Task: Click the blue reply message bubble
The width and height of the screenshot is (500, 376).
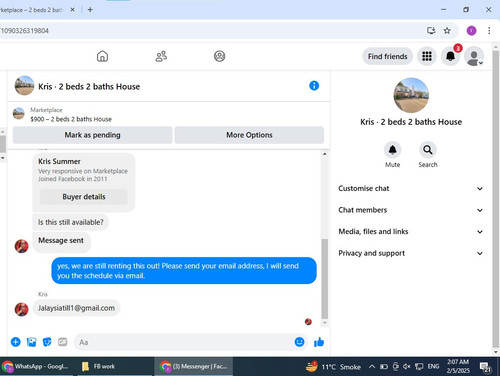Action: click(x=184, y=271)
